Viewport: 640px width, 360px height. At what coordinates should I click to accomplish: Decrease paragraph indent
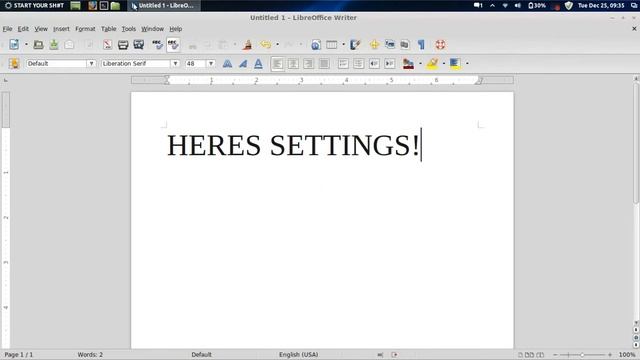(x=374, y=64)
